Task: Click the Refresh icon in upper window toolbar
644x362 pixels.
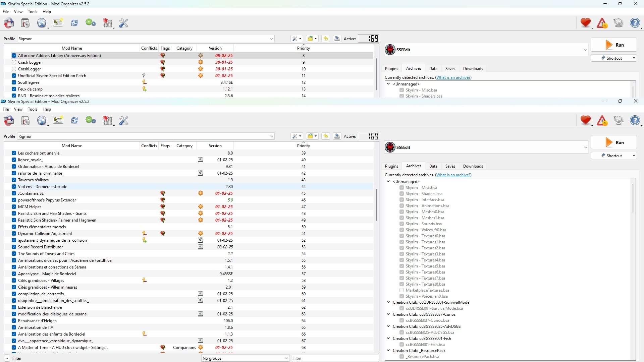Action: click(74, 23)
